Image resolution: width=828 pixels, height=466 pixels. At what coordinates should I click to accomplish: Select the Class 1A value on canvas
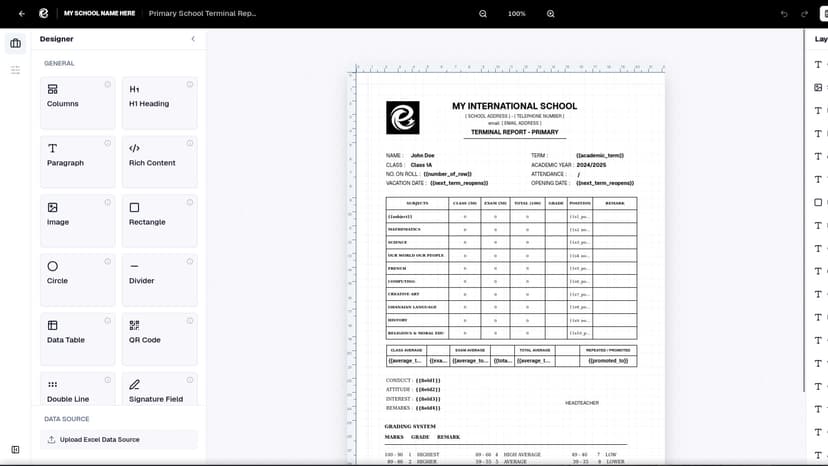pos(421,165)
